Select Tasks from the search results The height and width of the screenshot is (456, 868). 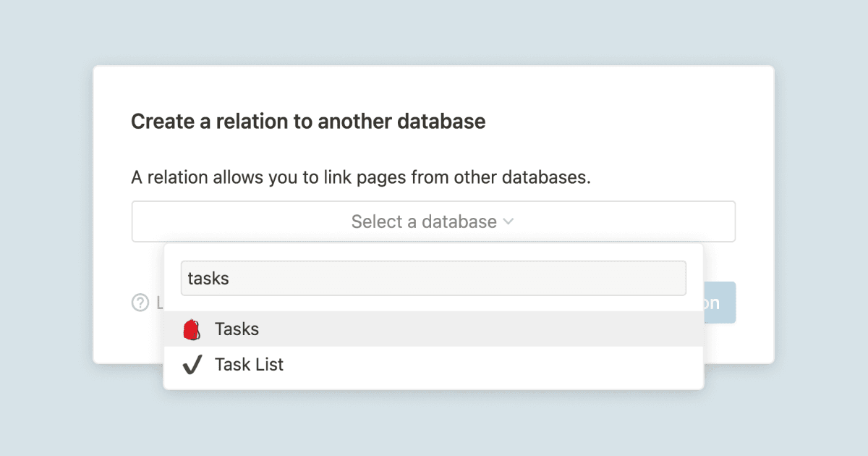click(x=237, y=329)
